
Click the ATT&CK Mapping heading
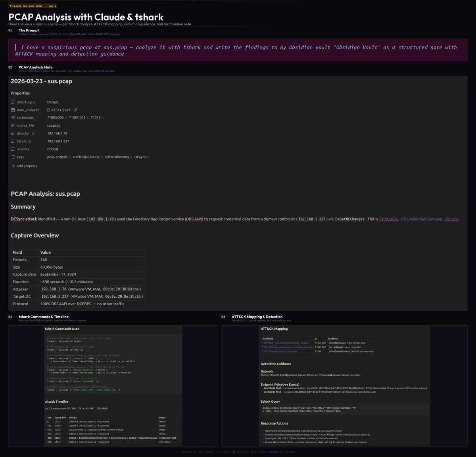click(x=274, y=329)
